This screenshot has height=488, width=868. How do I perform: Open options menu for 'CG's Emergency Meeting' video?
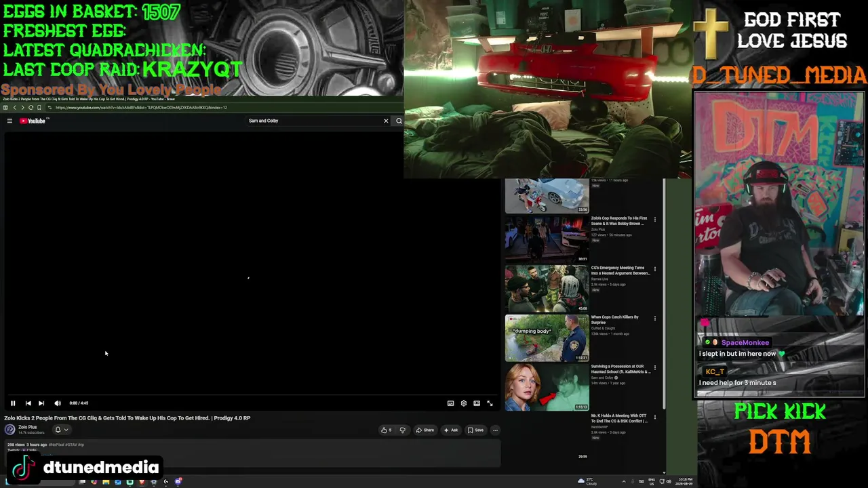tap(655, 269)
